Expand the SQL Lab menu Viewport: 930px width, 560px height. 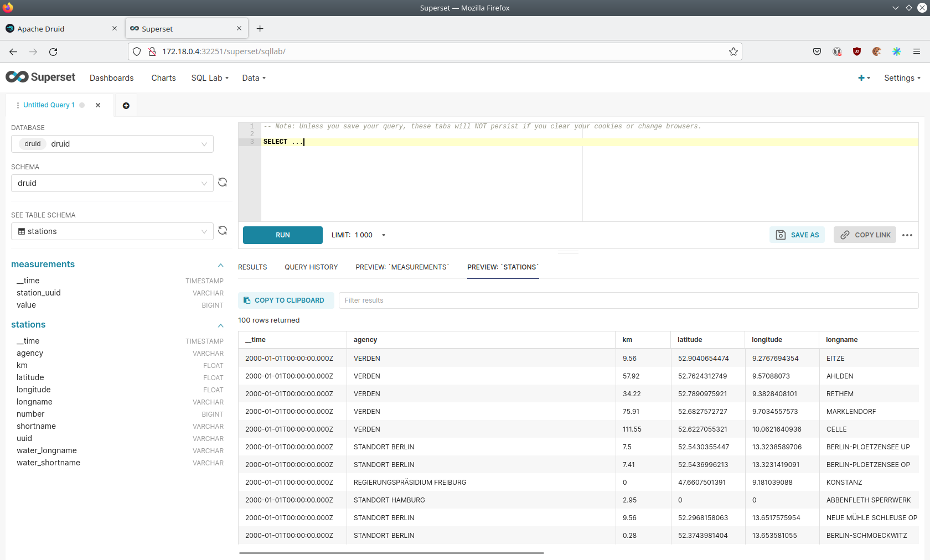click(210, 78)
